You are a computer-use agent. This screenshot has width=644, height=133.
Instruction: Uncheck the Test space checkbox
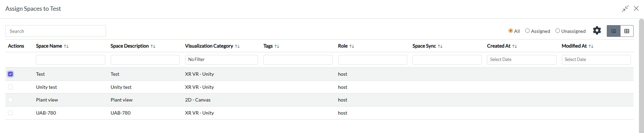(x=10, y=74)
